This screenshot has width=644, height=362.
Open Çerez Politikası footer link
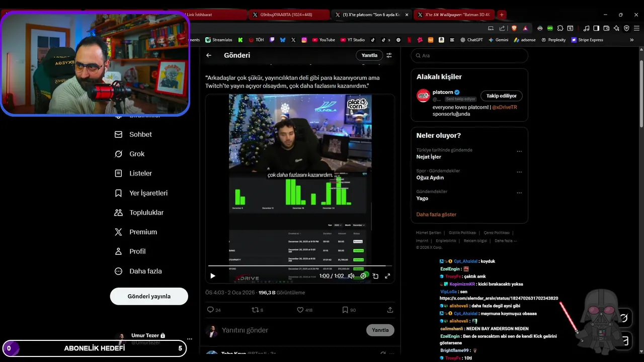pyautogui.click(x=497, y=233)
